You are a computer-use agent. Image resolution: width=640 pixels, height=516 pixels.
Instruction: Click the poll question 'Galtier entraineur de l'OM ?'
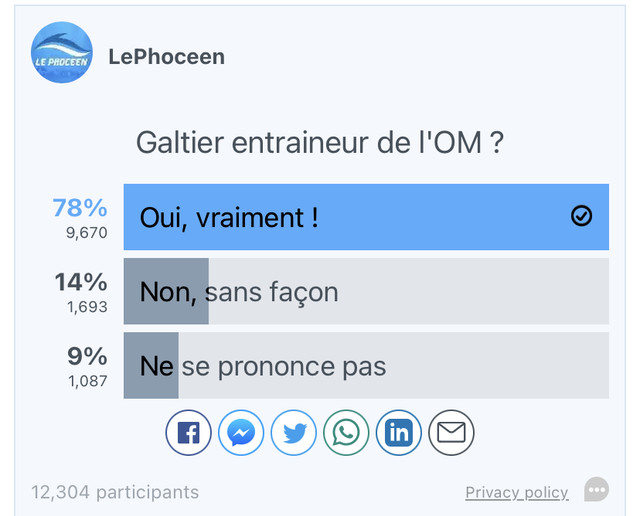click(x=320, y=142)
